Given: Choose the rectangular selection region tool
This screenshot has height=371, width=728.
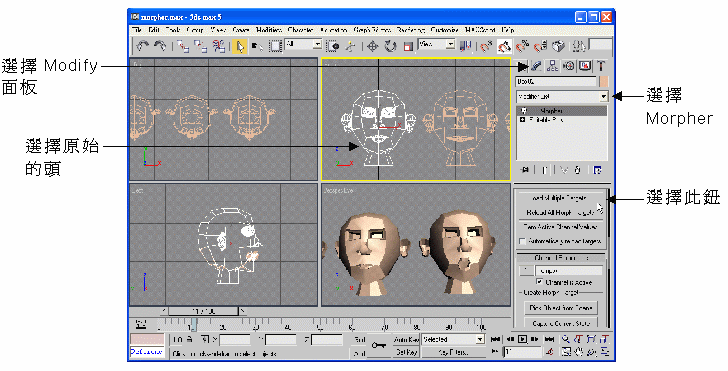Looking at the screenshot, I should (275, 46).
